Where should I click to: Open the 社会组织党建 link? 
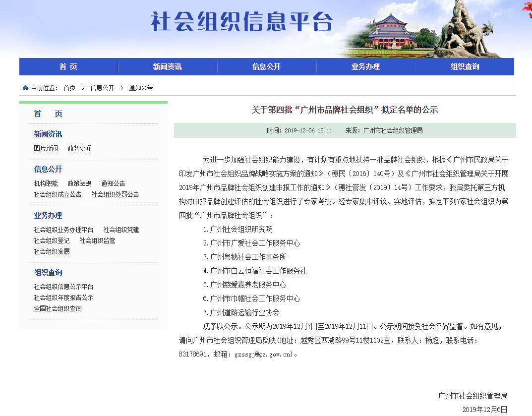tap(121, 230)
